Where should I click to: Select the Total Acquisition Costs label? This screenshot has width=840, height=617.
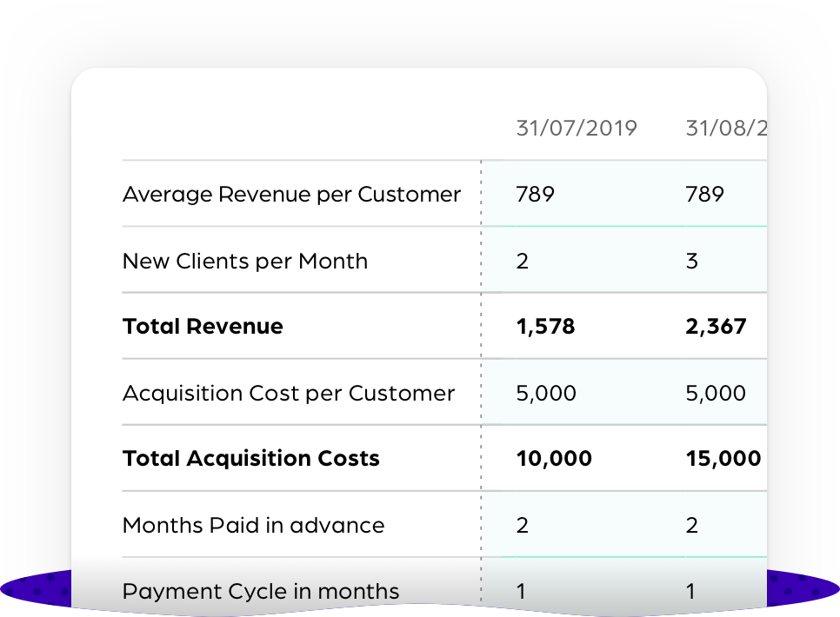[x=251, y=459]
